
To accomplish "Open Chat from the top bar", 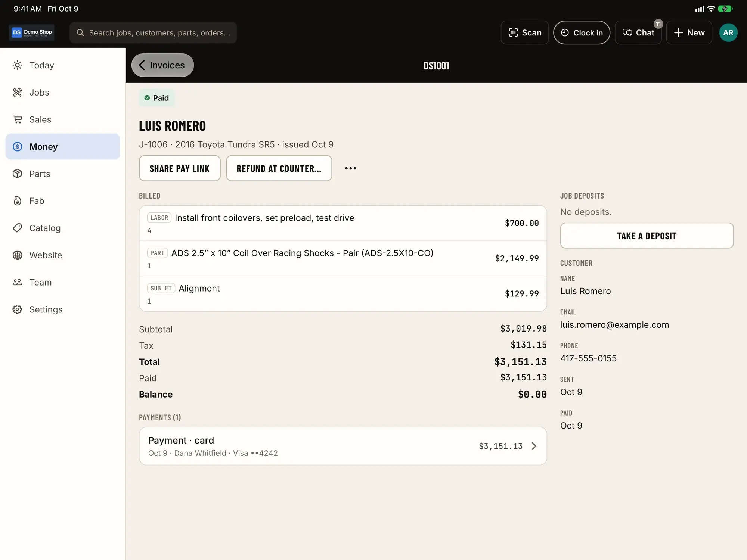I will (x=638, y=32).
